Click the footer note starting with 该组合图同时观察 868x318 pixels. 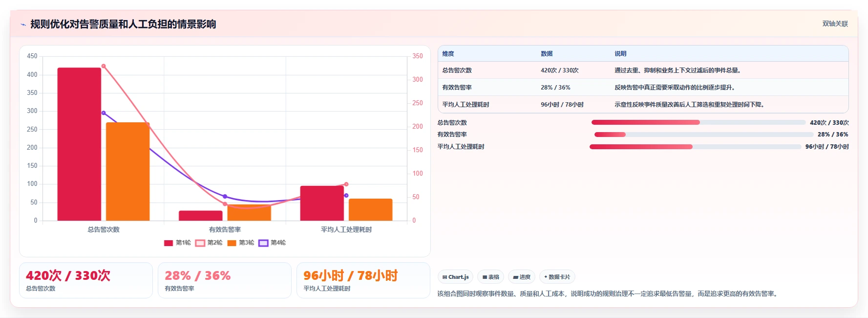point(608,294)
